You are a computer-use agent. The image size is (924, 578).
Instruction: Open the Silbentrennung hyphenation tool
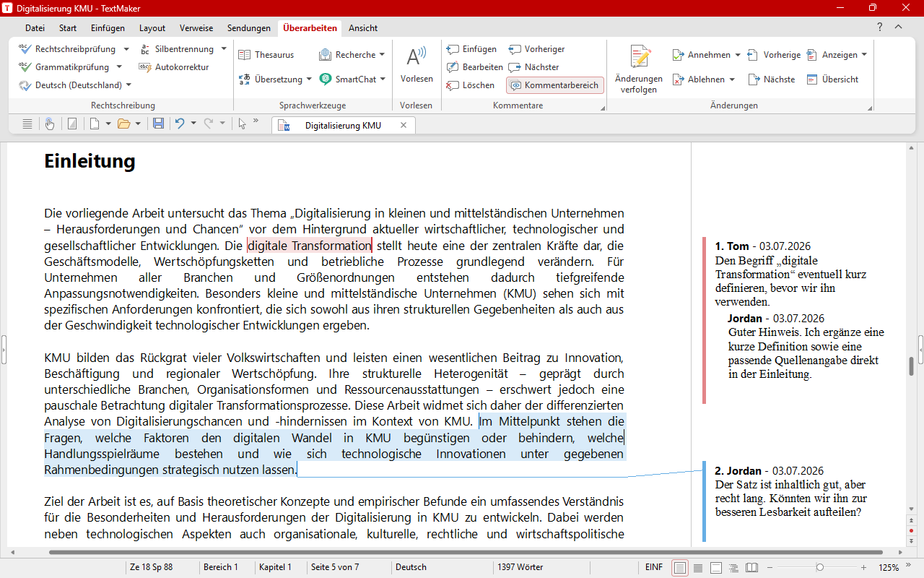[x=176, y=49]
